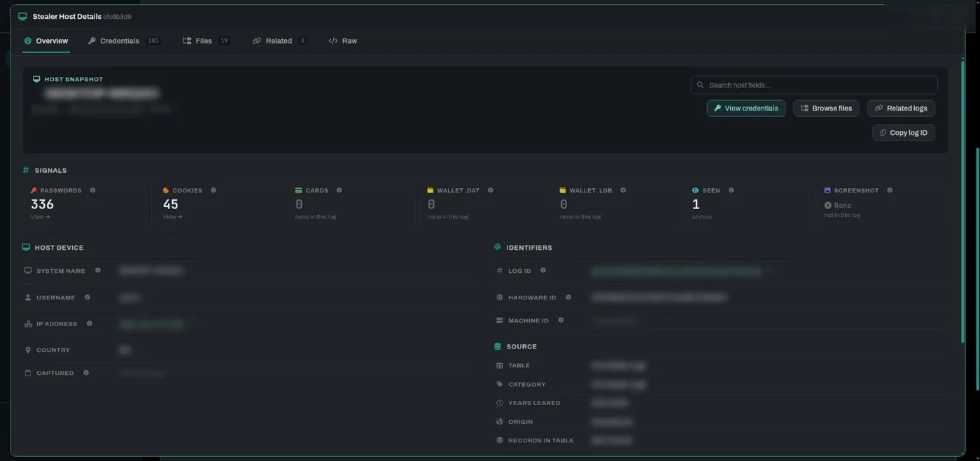Switch to the Credentials tab
This screenshot has width=980, height=461.
[124, 41]
